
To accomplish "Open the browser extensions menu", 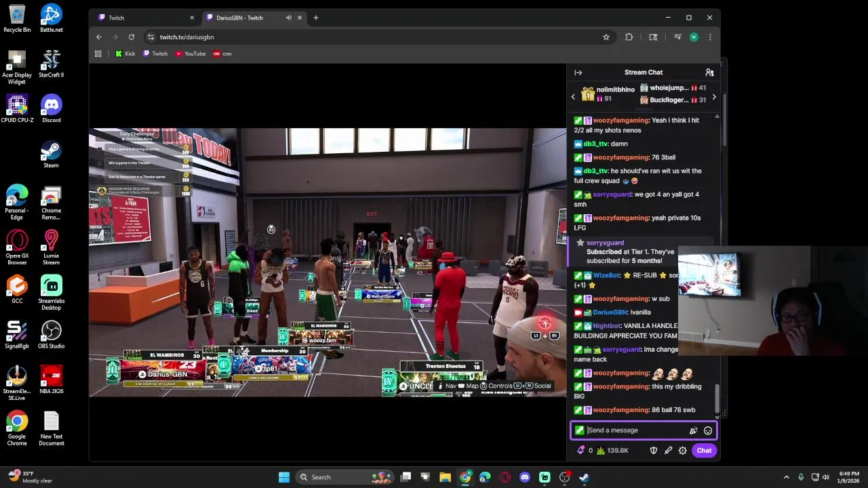I will coord(629,37).
